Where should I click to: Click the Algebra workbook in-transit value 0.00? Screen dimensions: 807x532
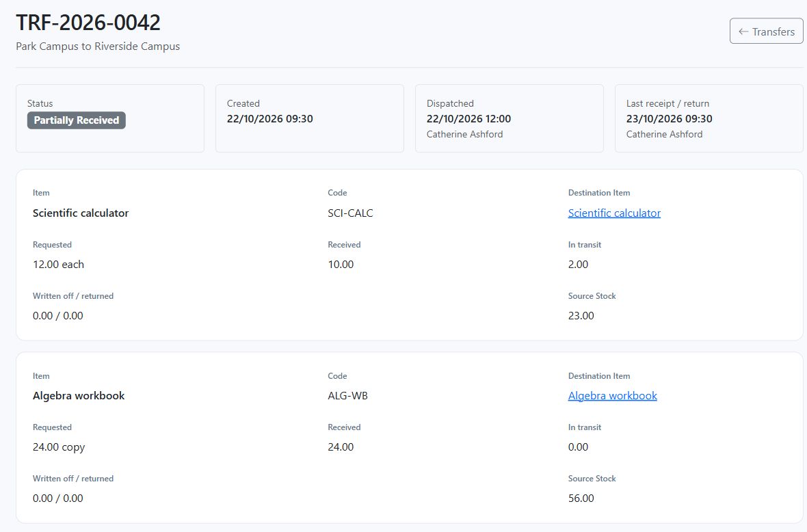click(x=578, y=447)
